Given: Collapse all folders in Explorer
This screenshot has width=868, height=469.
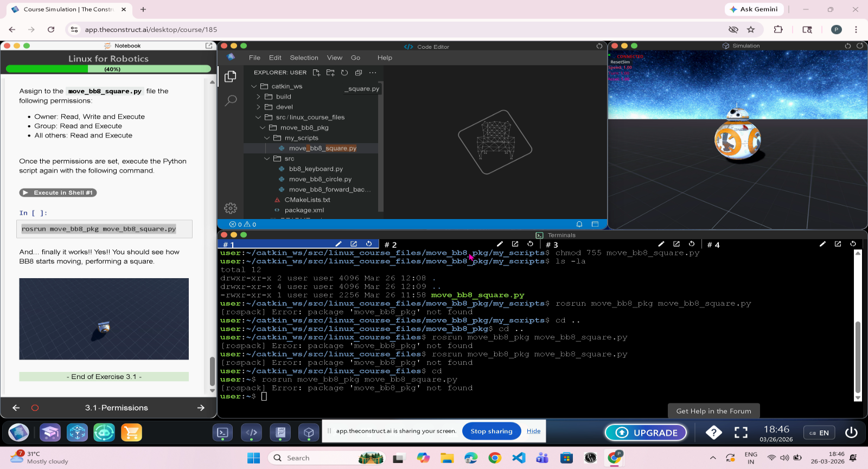Looking at the screenshot, I should click(x=359, y=73).
